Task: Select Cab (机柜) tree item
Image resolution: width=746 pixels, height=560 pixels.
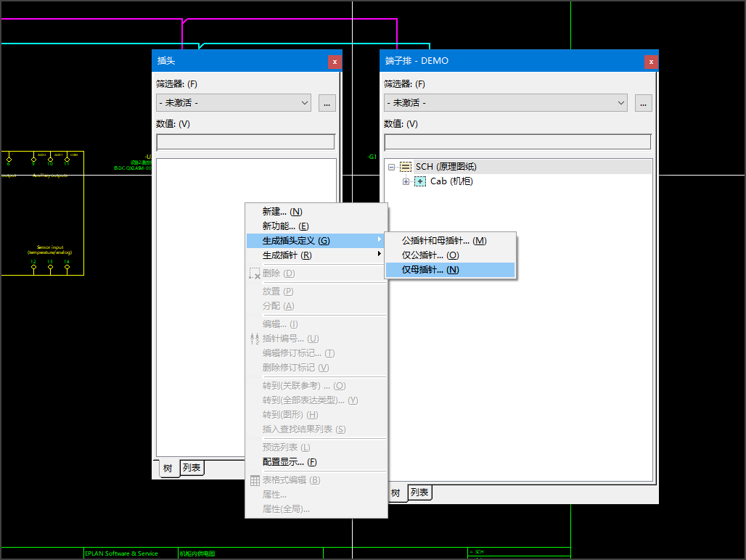Action: click(x=451, y=181)
